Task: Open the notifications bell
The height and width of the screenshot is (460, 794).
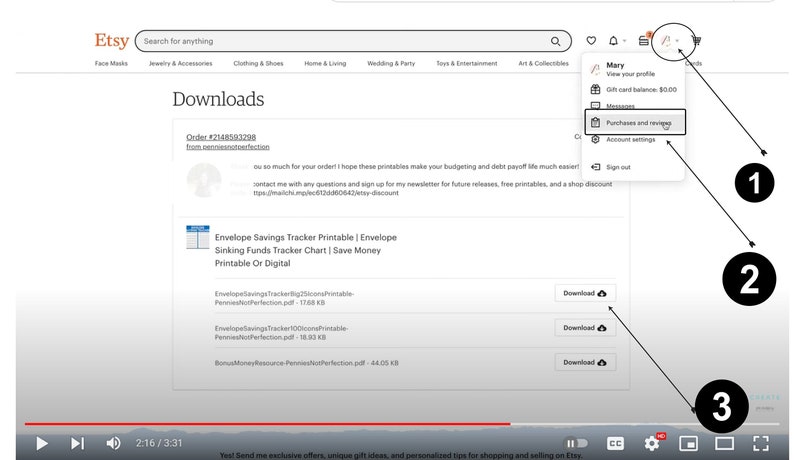Action: click(613, 41)
